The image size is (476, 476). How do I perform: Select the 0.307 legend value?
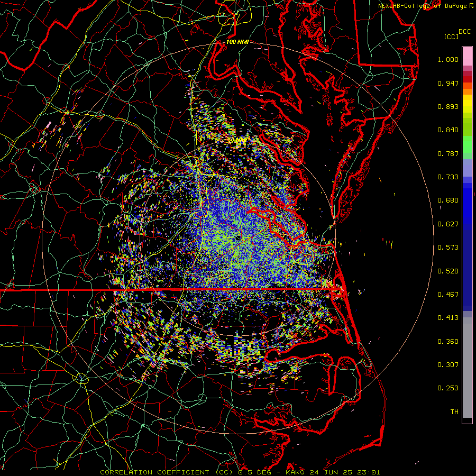448,365
